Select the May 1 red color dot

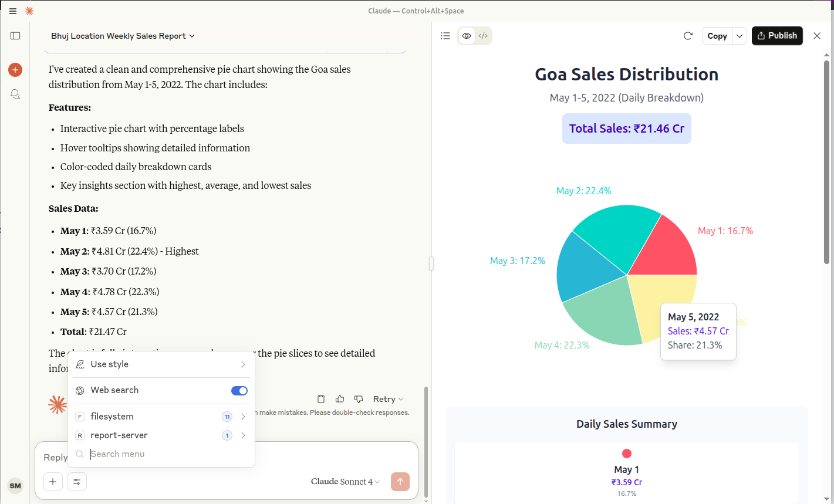click(x=627, y=453)
